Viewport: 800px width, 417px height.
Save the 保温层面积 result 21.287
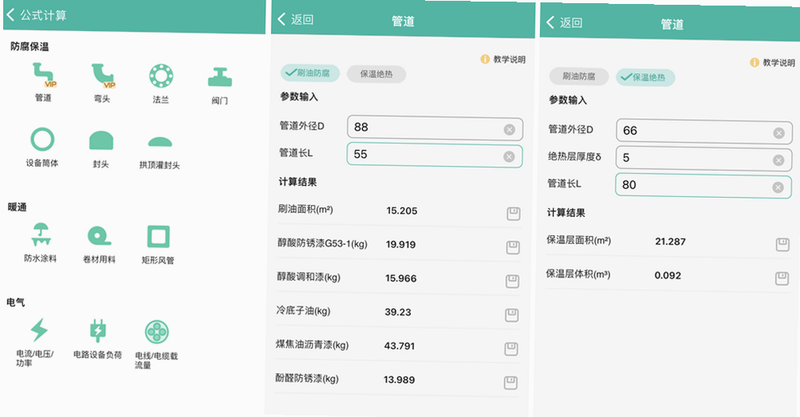[x=783, y=244]
